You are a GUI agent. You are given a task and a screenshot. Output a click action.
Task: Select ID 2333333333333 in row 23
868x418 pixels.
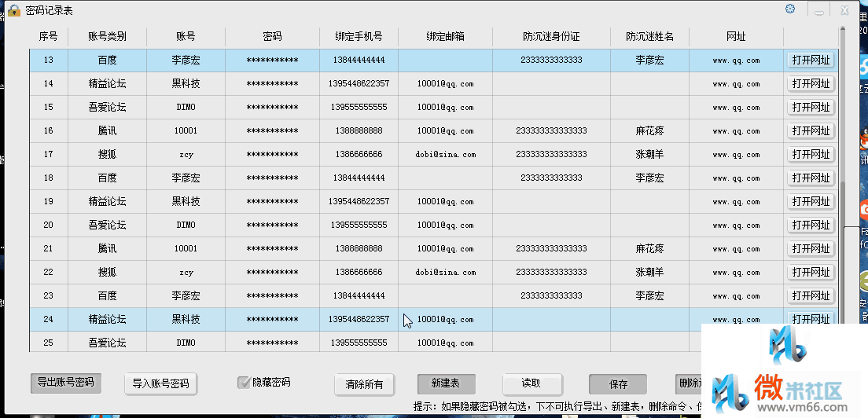[551, 295]
